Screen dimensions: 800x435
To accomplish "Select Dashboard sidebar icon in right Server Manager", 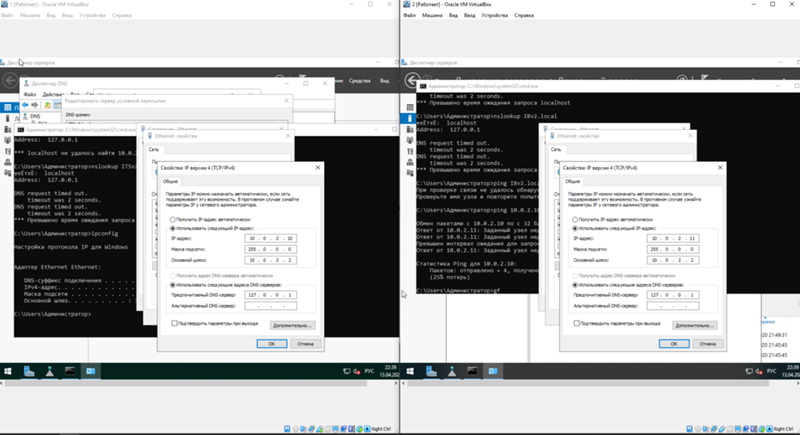I will (410, 107).
